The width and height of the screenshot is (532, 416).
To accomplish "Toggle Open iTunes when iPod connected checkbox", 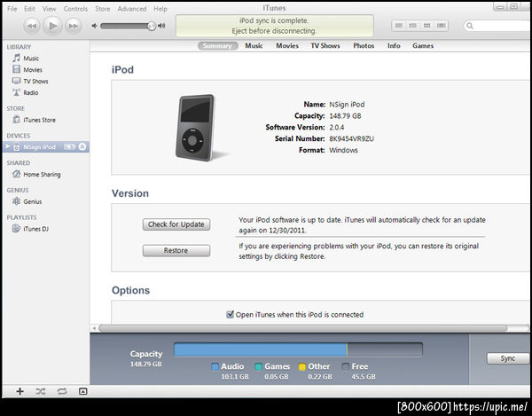I will click(230, 314).
